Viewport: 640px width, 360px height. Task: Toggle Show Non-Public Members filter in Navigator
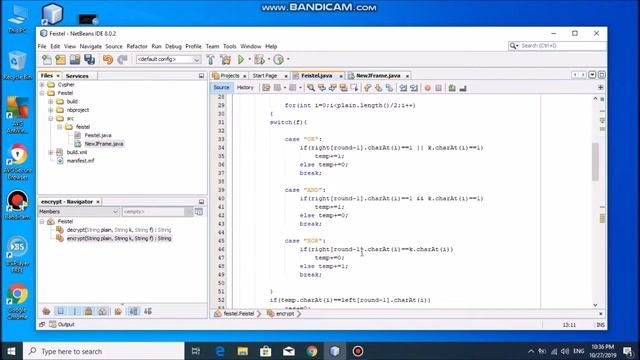tap(89, 311)
